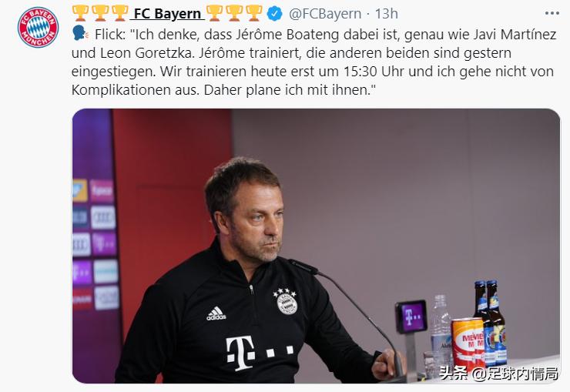Click the Bayern crest on the jacket

(285, 300)
